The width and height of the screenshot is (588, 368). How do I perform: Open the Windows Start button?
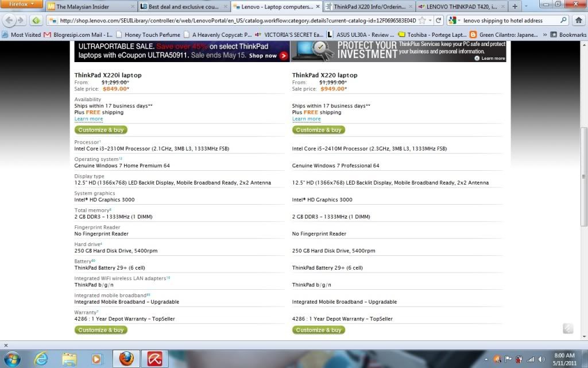point(12,359)
